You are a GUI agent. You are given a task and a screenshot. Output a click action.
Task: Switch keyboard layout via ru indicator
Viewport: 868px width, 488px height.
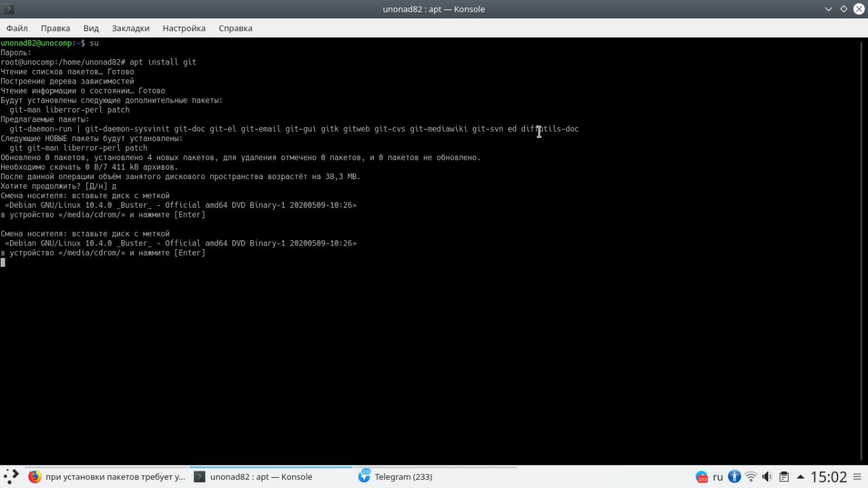[x=717, y=477]
